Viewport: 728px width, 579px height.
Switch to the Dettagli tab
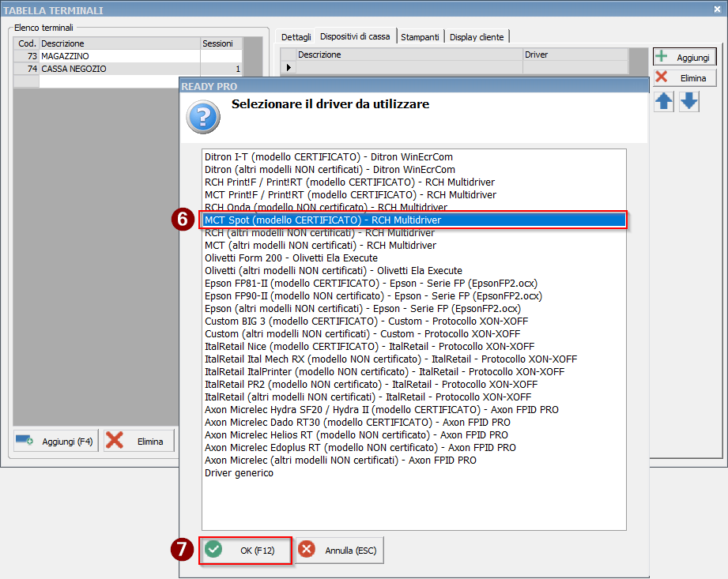(x=296, y=37)
